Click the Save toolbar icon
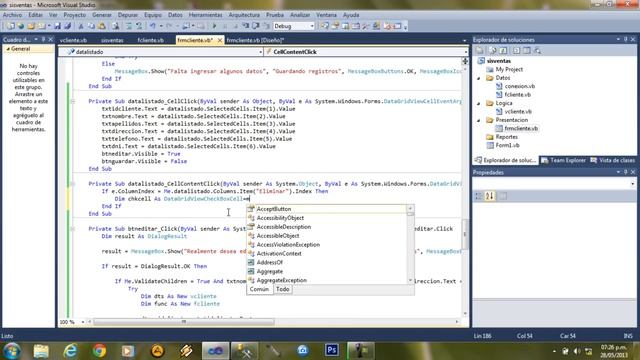 pyautogui.click(x=57, y=26)
